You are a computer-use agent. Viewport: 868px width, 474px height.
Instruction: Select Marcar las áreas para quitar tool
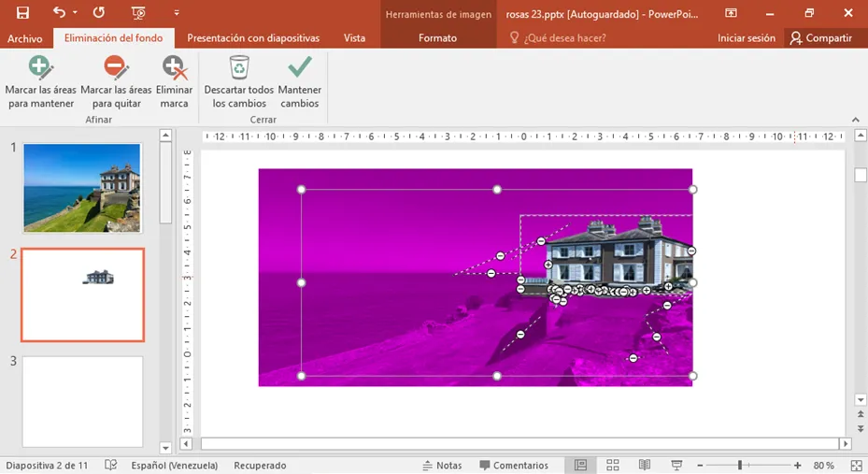pyautogui.click(x=115, y=82)
